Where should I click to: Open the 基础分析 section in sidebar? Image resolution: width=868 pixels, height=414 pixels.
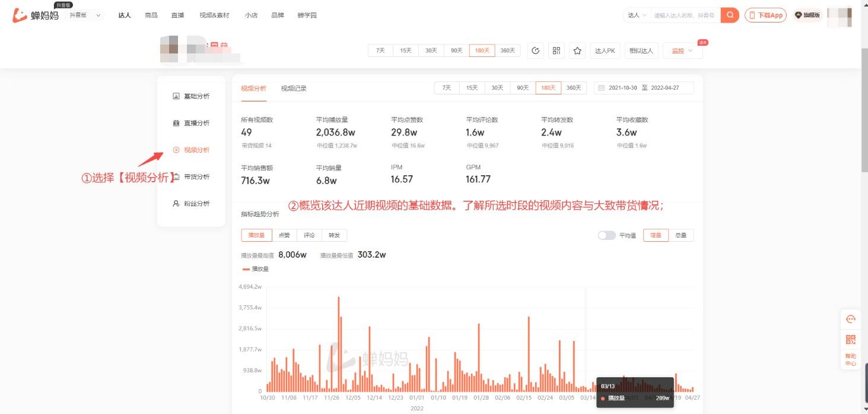pos(191,96)
